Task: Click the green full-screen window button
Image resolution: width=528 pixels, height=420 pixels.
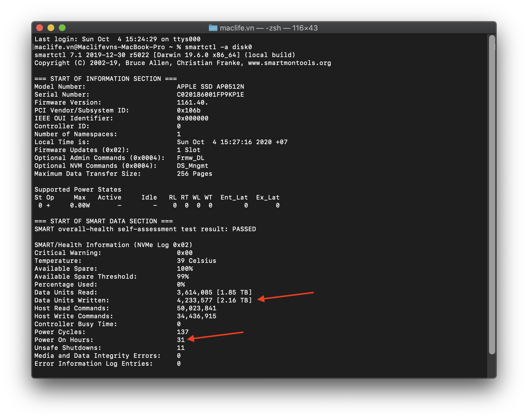Action: click(62, 28)
